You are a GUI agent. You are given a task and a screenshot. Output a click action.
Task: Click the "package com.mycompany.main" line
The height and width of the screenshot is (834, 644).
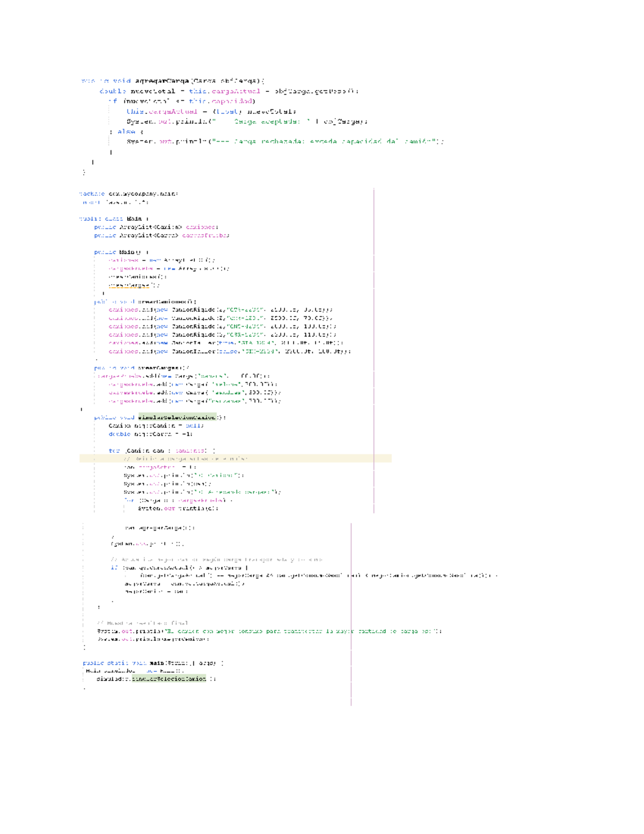pyautogui.click(x=129, y=194)
